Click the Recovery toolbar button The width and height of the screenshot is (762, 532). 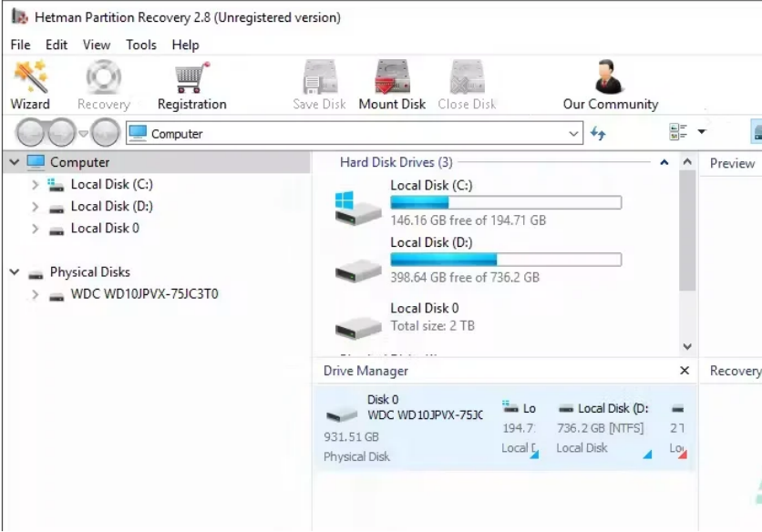click(104, 85)
